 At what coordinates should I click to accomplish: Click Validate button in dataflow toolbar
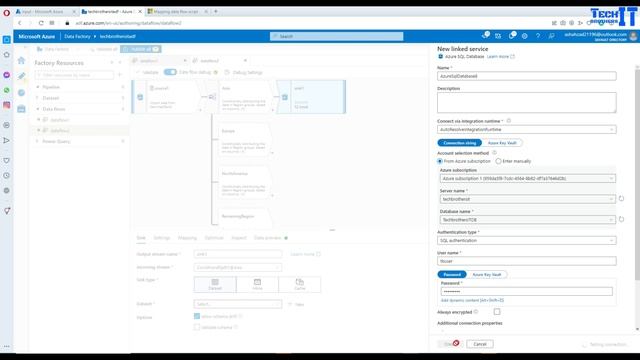pos(147,72)
